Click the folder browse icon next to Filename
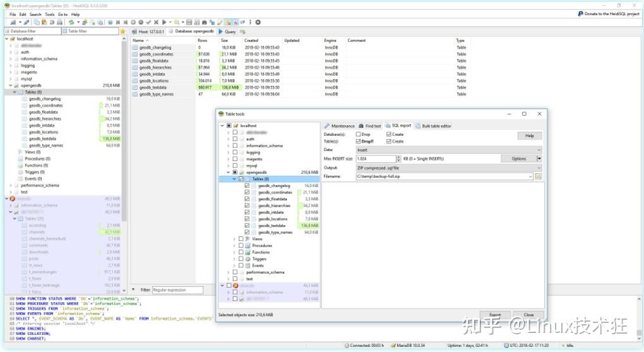This screenshot has height=352, width=644. click(x=538, y=176)
